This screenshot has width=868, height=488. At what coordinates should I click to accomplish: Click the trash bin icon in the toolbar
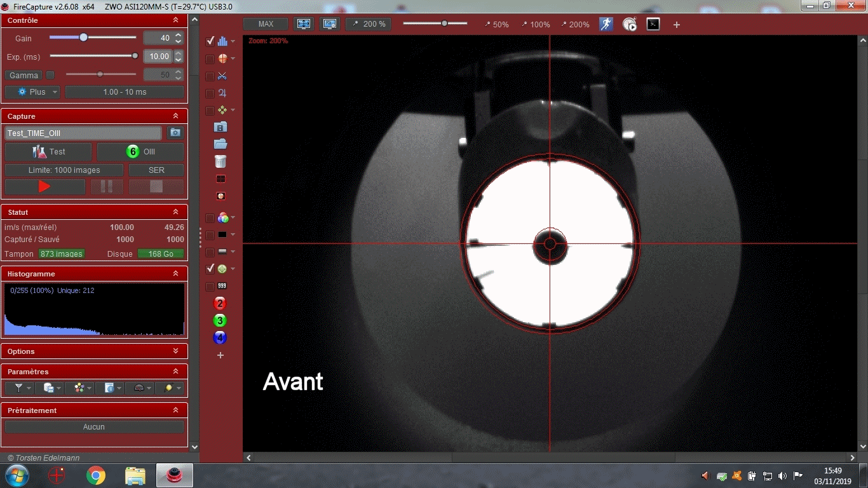point(220,161)
